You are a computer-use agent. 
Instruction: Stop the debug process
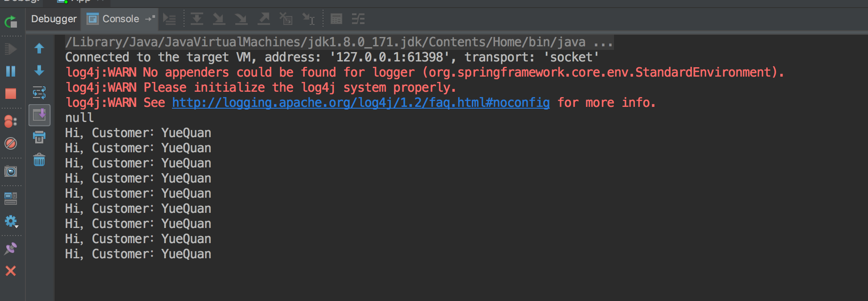[x=11, y=94]
